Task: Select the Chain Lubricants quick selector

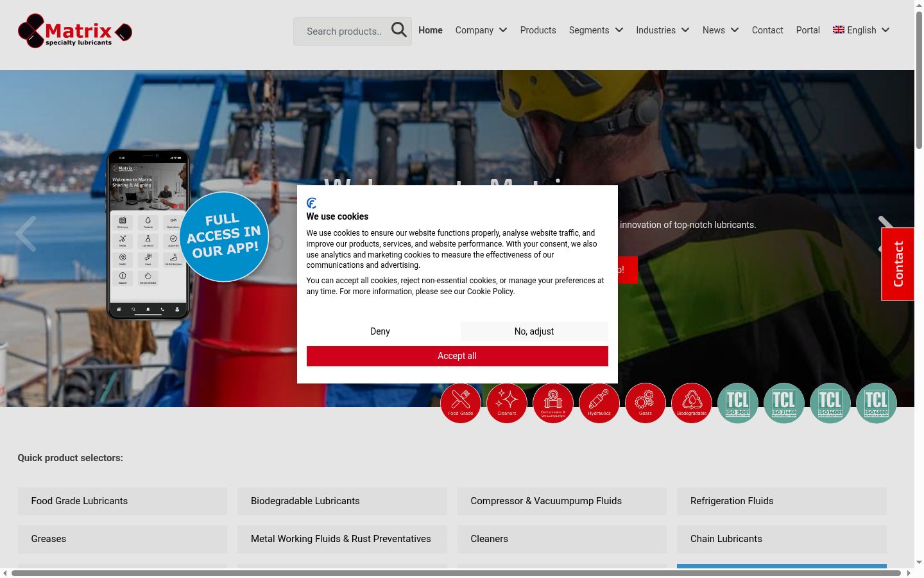Action: [x=782, y=539]
